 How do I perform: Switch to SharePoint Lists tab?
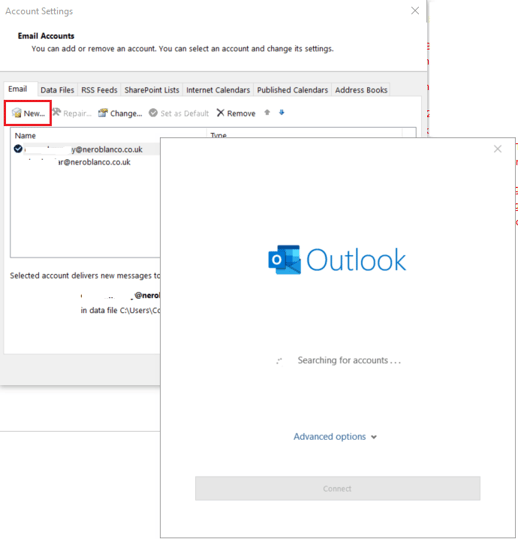(152, 90)
